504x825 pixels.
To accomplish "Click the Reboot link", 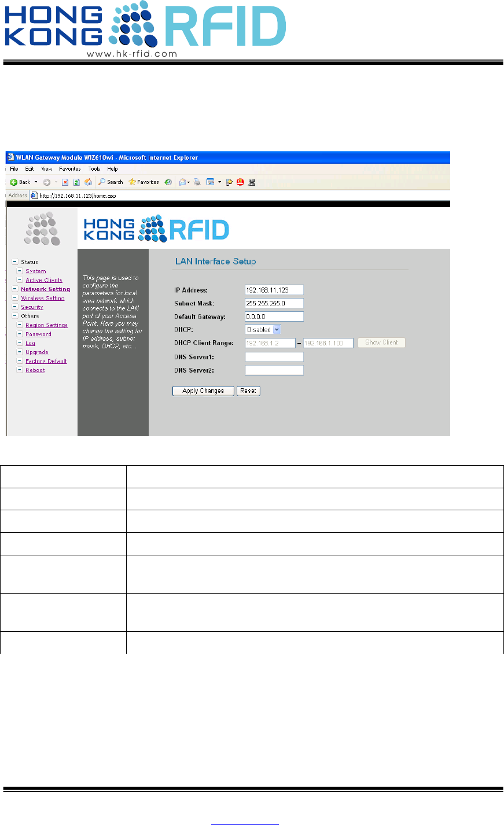I will click(35, 370).
